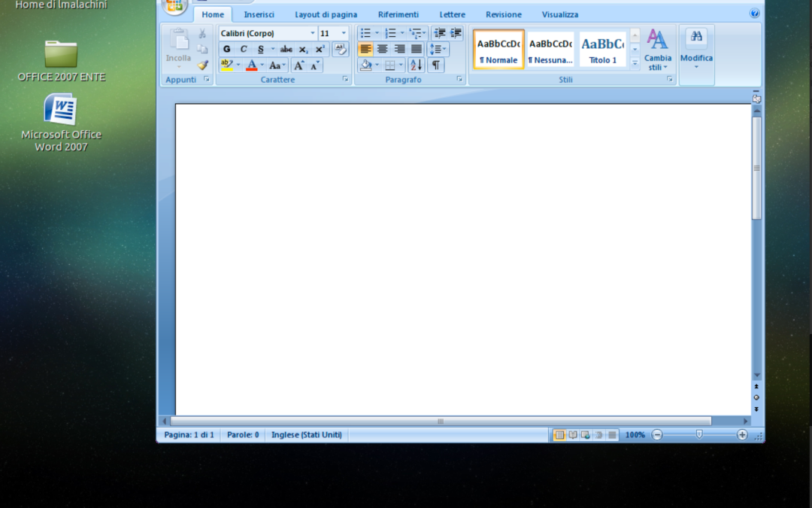The height and width of the screenshot is (508, 812).
Task: Apply strikethrough (abc) formatting
Action: pyautogui.click(x=286, y=49)
